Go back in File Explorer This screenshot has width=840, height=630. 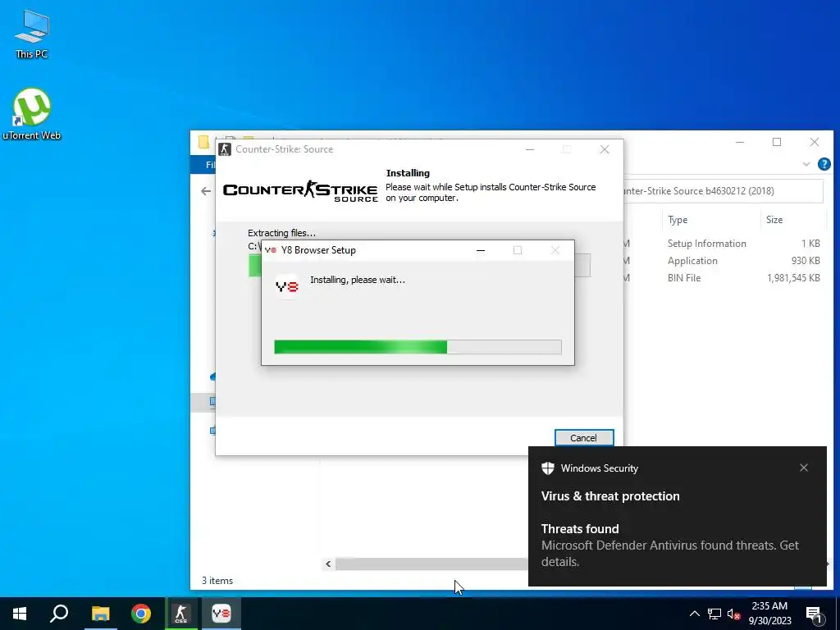tap(206, 190)
